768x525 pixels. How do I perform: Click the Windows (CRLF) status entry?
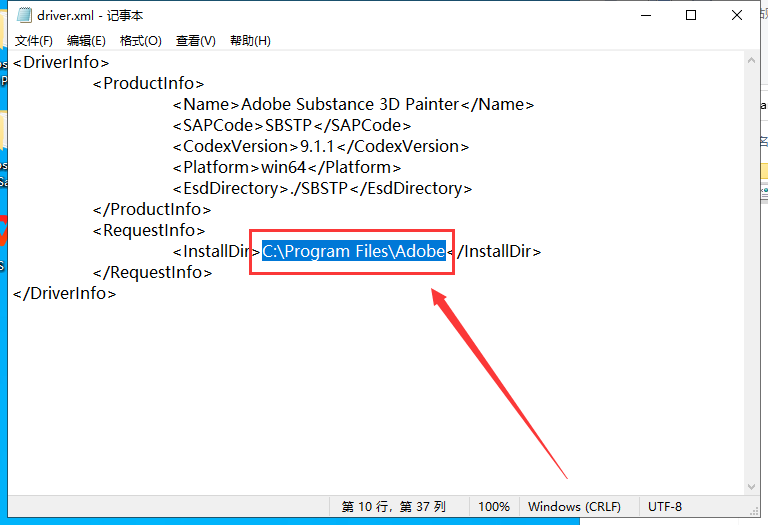click(x=574, y=506)
